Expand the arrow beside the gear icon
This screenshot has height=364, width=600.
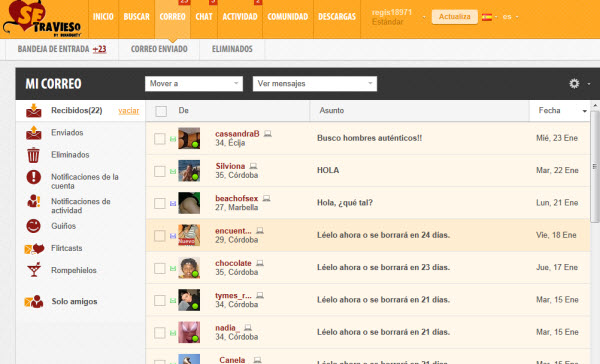[x=589, y=84]
